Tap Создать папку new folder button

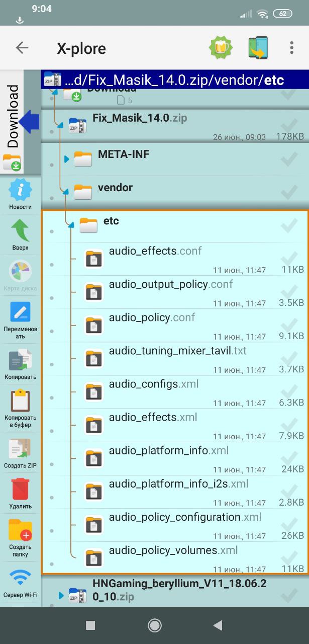20,538
